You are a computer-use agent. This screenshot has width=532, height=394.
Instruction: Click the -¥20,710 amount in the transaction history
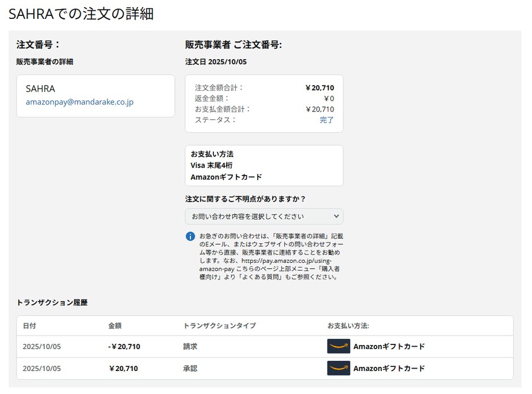[x=124, y=347]
